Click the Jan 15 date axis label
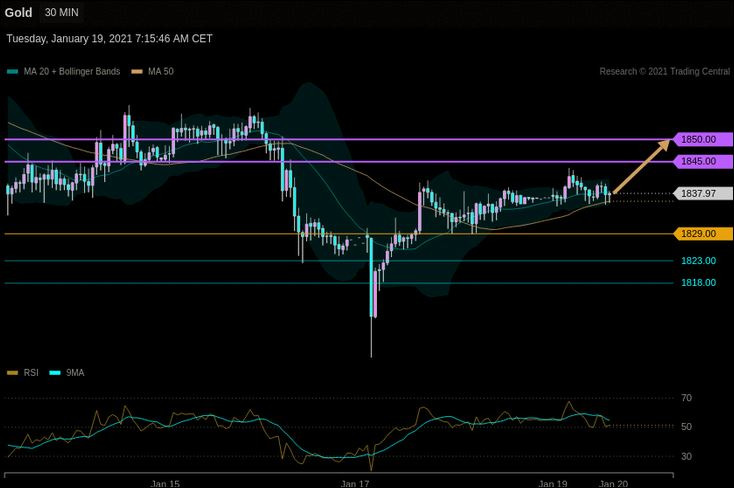 [x=165, y=483]
